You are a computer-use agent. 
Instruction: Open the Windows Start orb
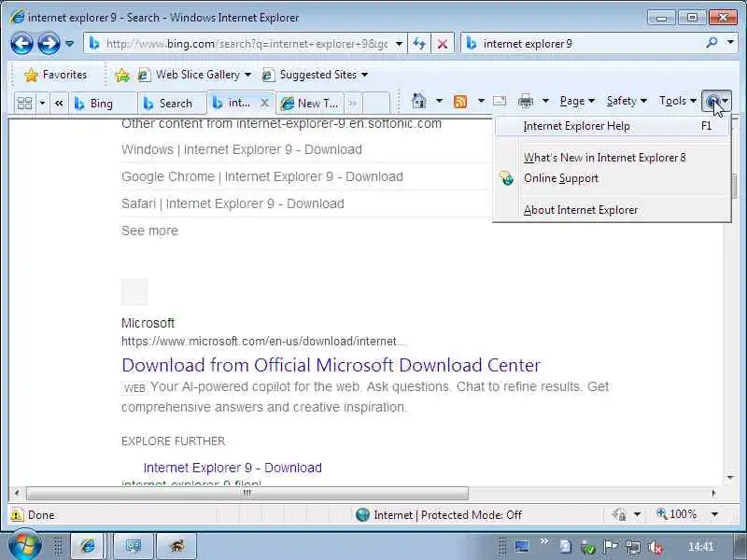(x=24, y=544)
